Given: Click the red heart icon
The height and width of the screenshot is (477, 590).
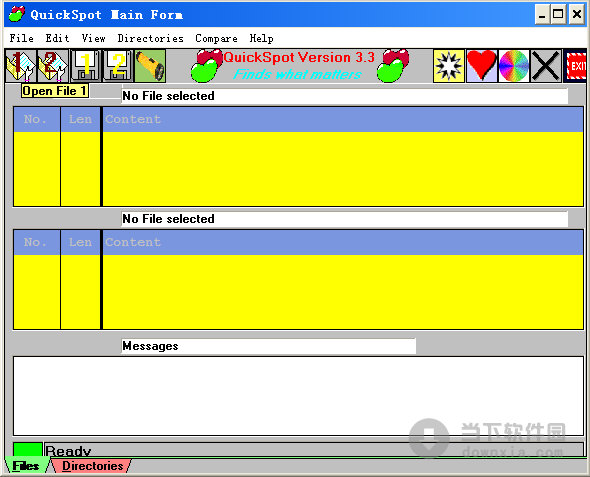Looking at the screenshot, I should pyautogui.click(x=481, y=66).
